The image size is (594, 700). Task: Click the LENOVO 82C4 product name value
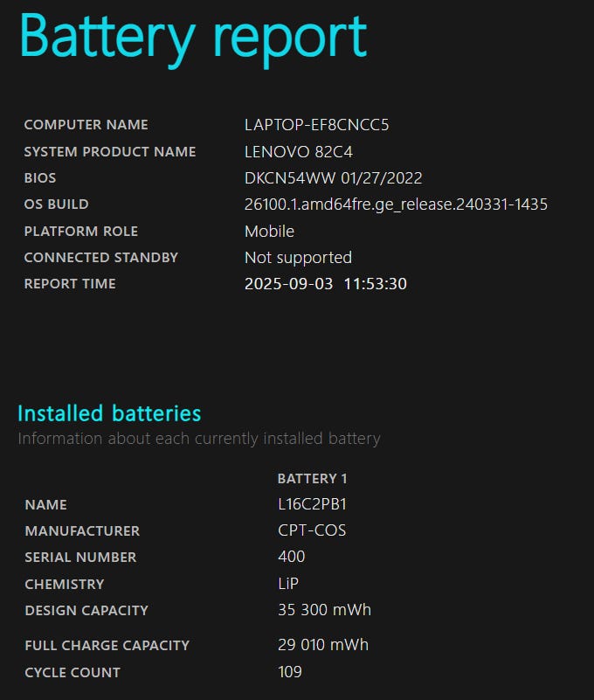298,152
